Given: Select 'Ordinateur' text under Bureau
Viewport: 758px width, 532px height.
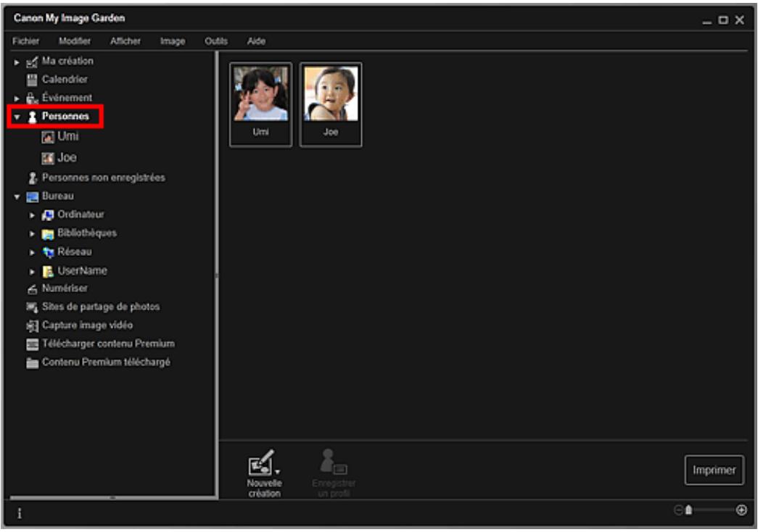Looking at the screenshot, I should 81,215.
